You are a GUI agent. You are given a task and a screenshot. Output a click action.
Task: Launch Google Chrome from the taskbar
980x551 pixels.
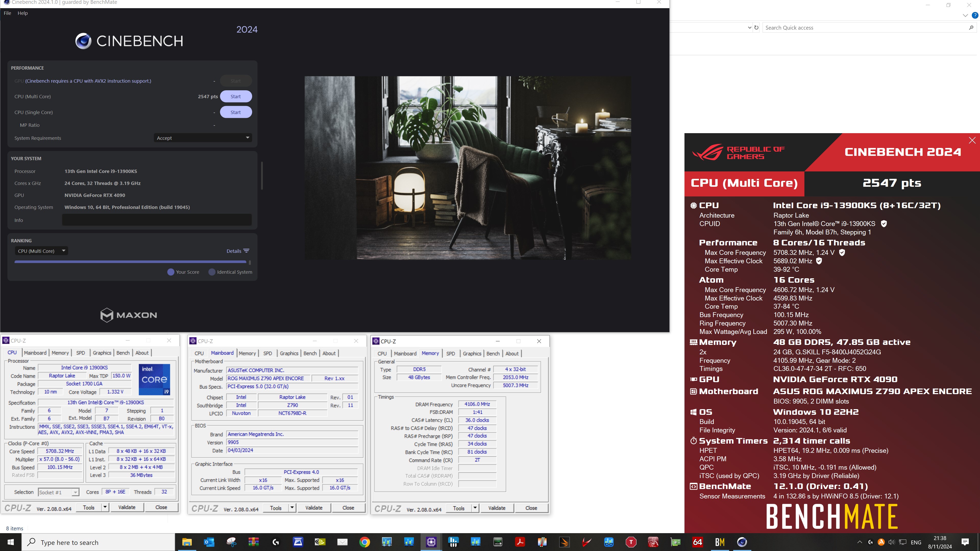point(365,542)
